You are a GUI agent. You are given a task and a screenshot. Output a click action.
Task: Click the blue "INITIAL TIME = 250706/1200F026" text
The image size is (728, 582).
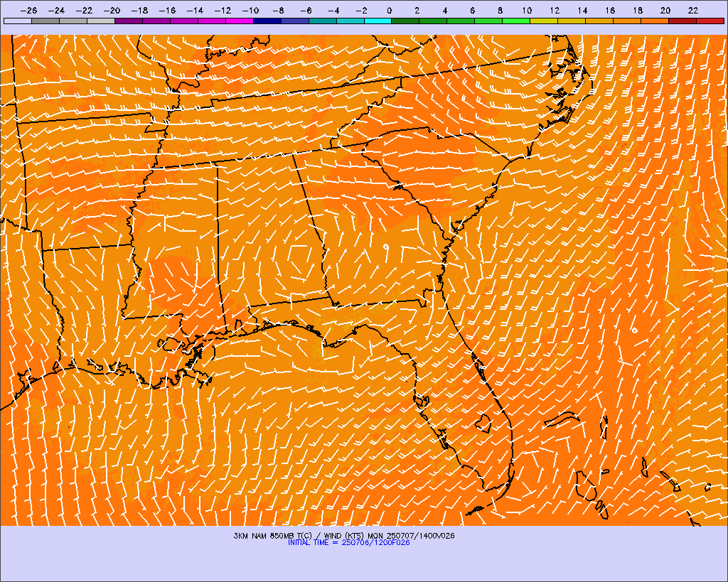348,542
